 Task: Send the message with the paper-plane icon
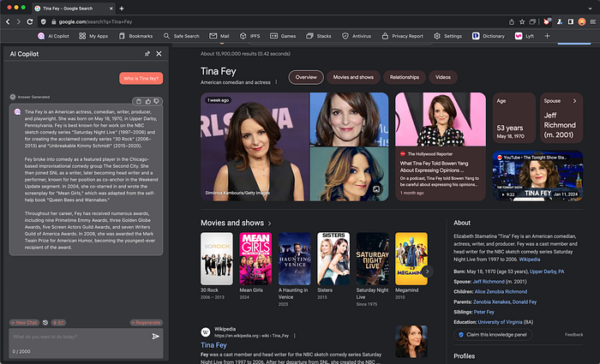[x=155, y=337]
